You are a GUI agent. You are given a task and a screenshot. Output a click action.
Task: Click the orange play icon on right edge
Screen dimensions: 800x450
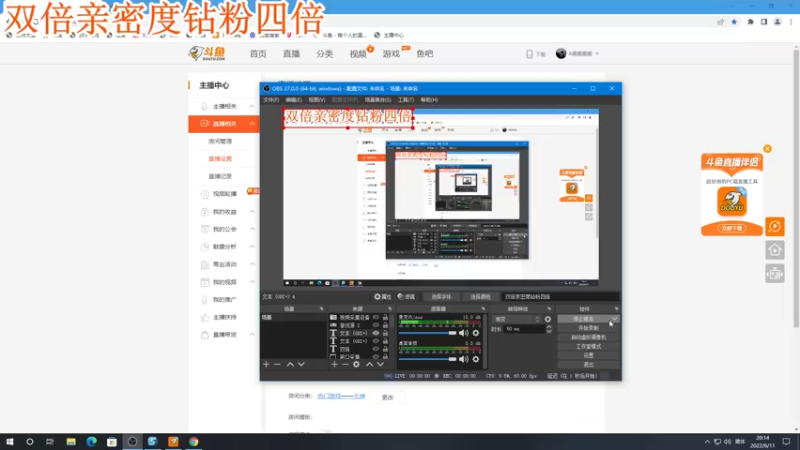click(x=774, y=226)
